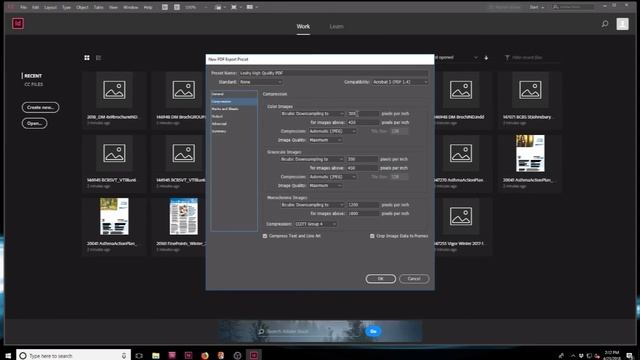Open Color Images Compression dropdown
The width and height of the screenshot is (640, 360).
[332, 131]
